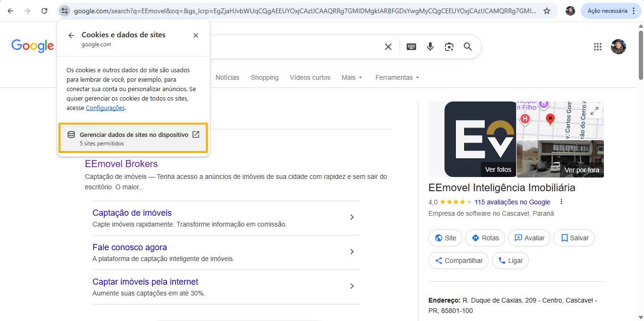The height and width of the screenshot is (321, 644).
Task: Reload the page
Action: pos(44,11)
